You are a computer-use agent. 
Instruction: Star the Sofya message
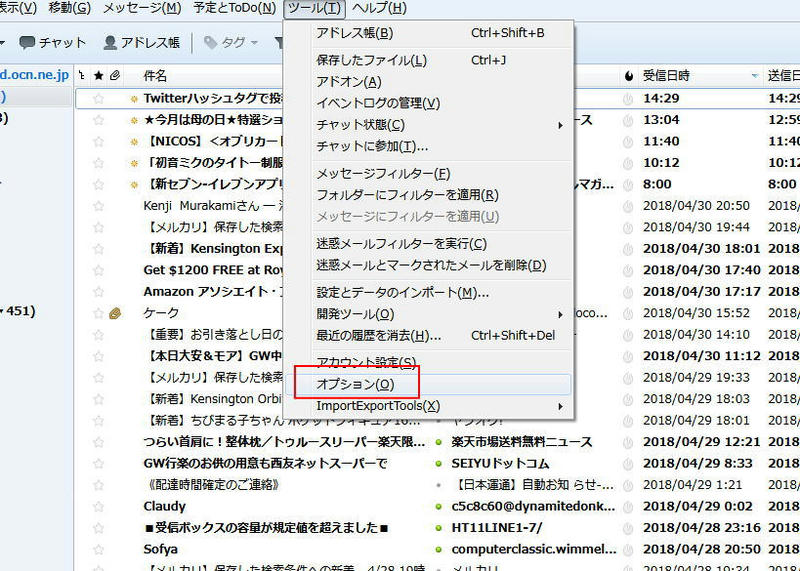98,549
